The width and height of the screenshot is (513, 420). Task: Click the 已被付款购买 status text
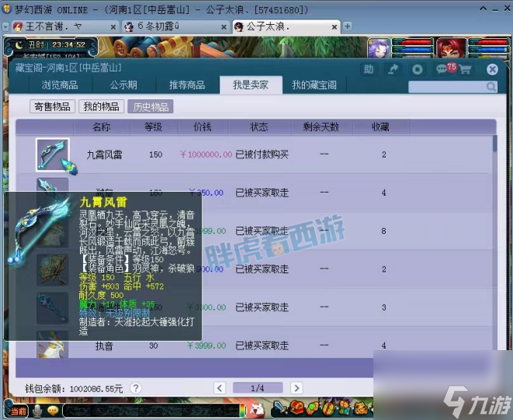pos(262,154)
